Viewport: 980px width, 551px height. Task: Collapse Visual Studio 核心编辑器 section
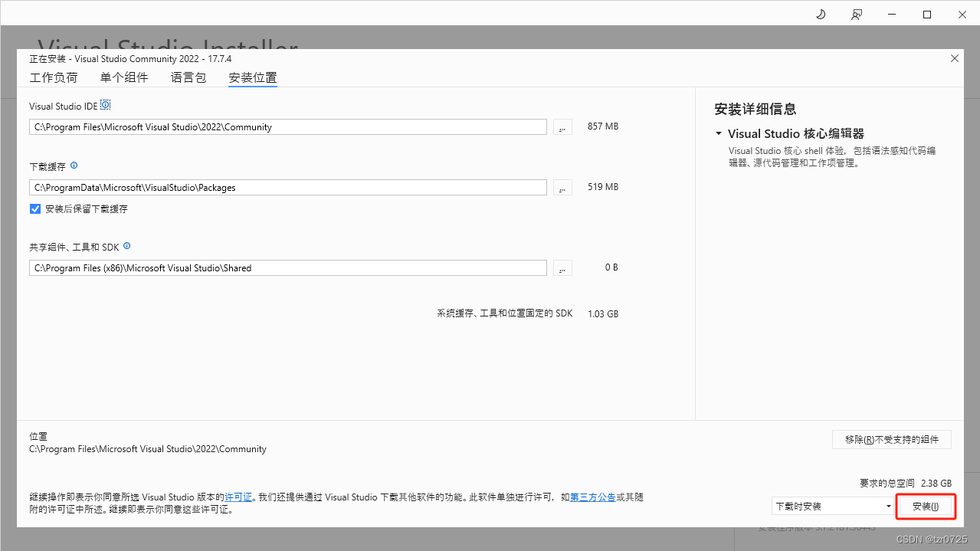(718, 134)
